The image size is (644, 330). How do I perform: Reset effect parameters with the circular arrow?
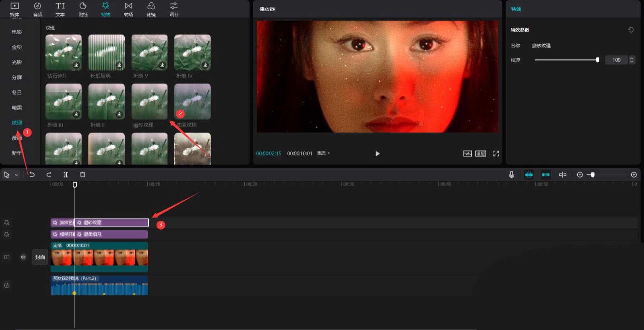coord(631,30)
